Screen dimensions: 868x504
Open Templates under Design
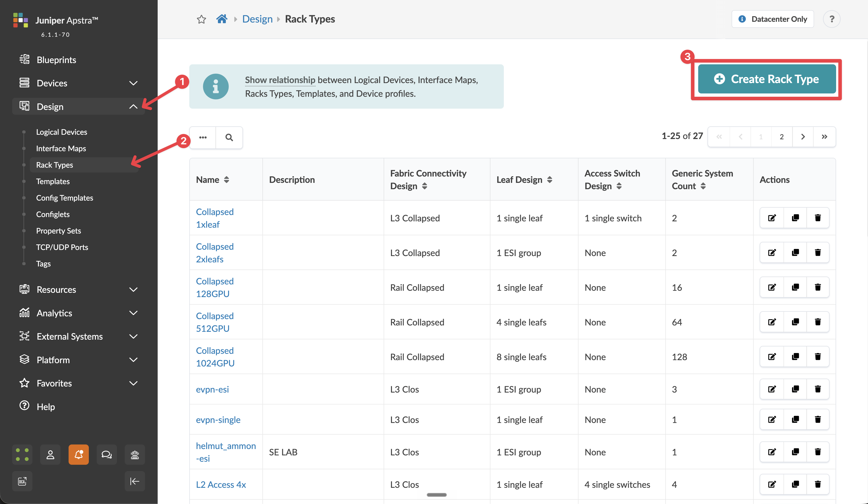pyautogui.click(x=53, y=181)
